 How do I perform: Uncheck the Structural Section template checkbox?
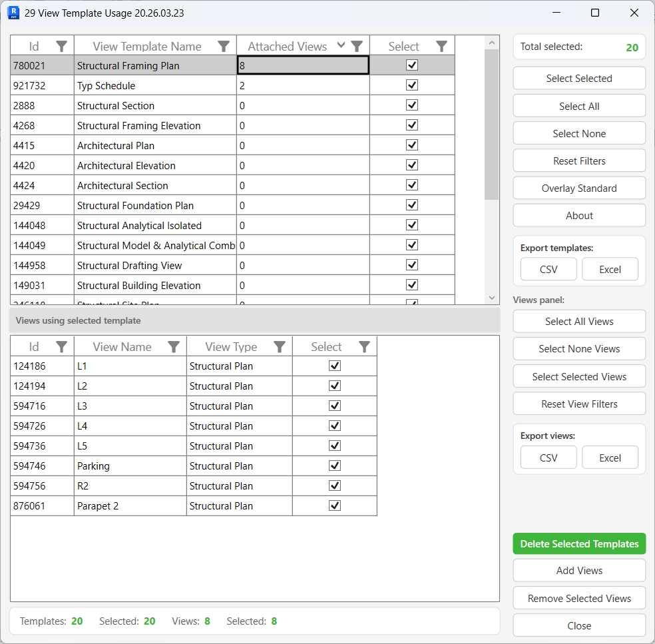click(411, 105)
